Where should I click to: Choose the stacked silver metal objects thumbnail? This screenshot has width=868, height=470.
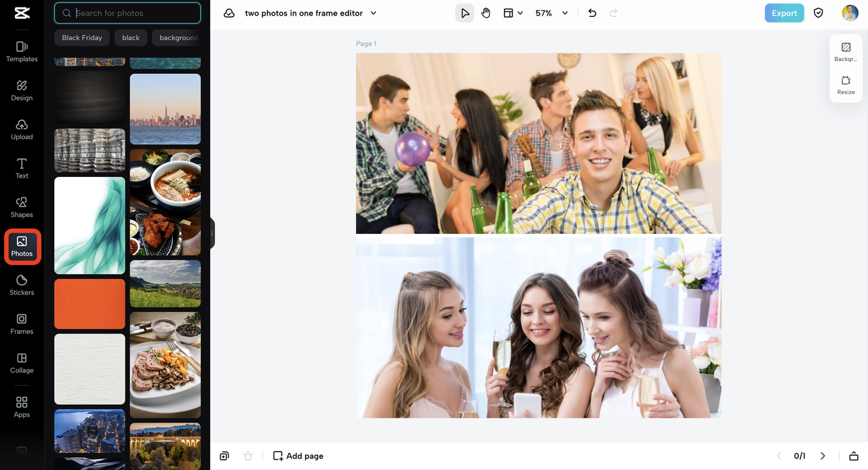tap(90, 150)
